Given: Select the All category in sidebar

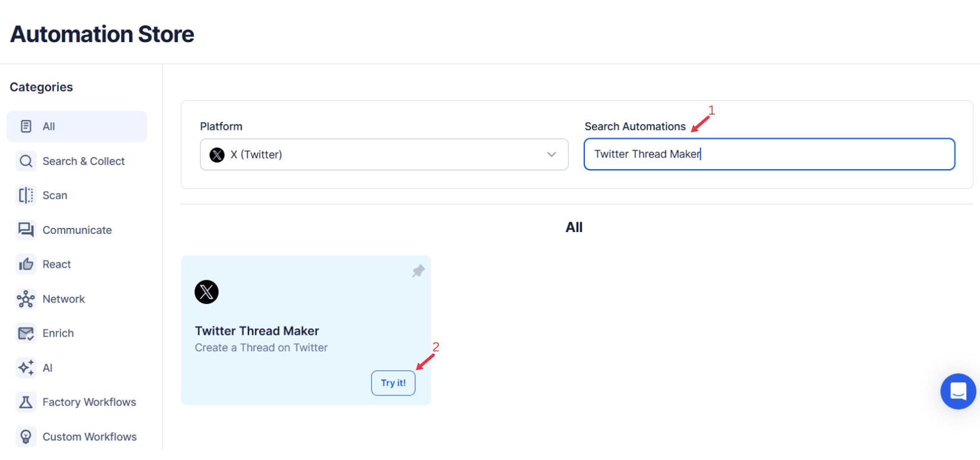Looking at the screenshot, I should point(77,126).
